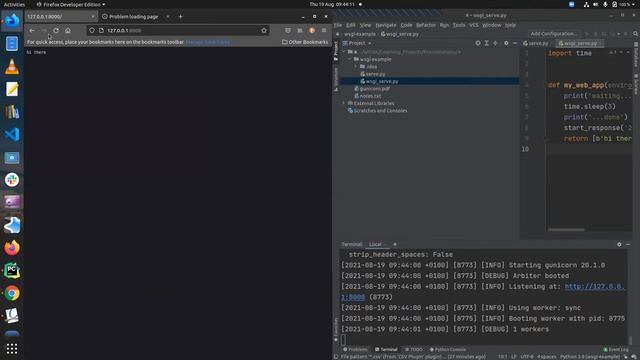640x360 pixels.
Task: Toggle the Project tool window stripe
Action: click(x=336, y=51)
